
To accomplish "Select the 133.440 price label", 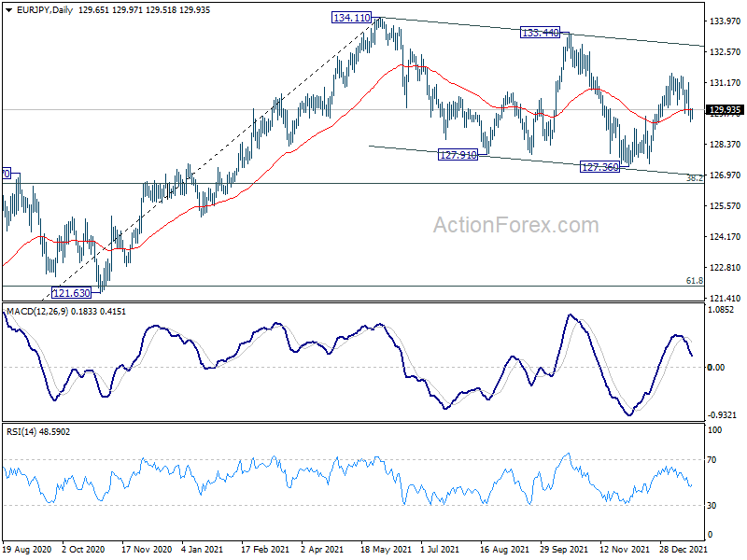I will (x=540, y=33).
